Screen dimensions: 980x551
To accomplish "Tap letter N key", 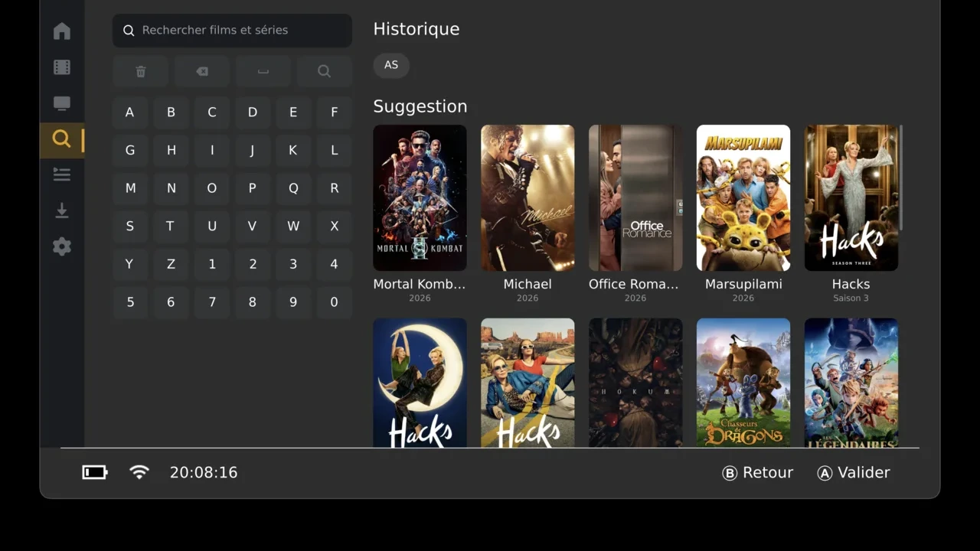I will pyautogui.click(x=171, y=188).
